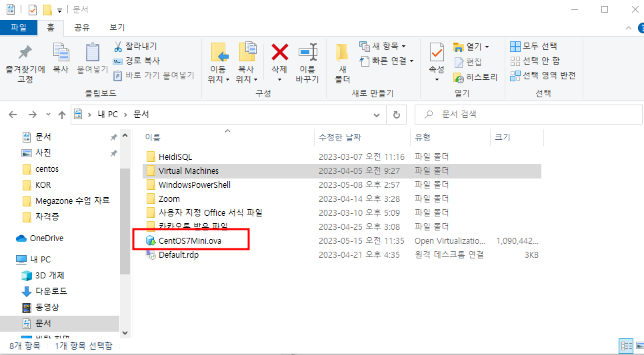The height and width of the screenshot is (355, 644).
Task: Pin to Quick access (즐겨찾기에 고정)
Action: tap(25, 64)
